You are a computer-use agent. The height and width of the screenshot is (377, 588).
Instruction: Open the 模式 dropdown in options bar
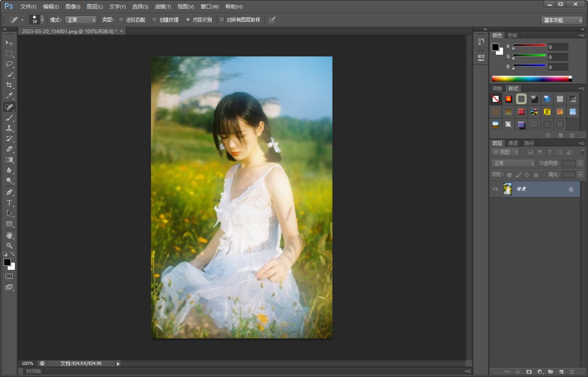point(81,20)
